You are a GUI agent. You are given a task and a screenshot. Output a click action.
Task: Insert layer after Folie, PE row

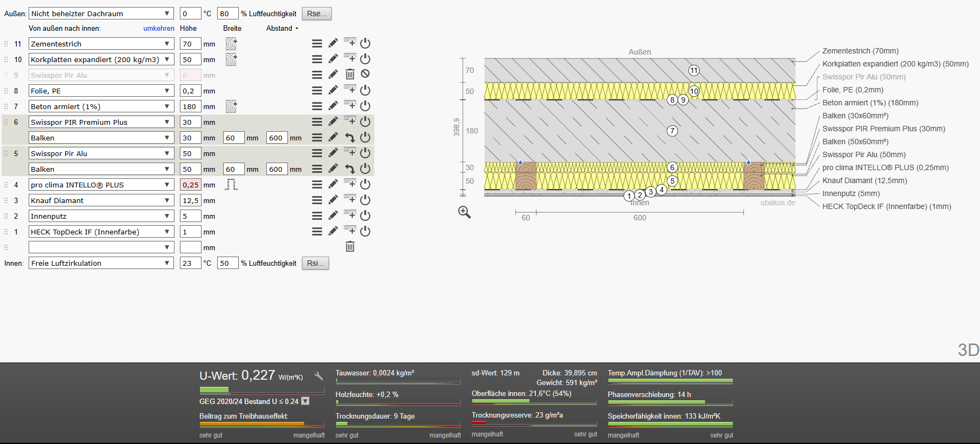point(350,89)
